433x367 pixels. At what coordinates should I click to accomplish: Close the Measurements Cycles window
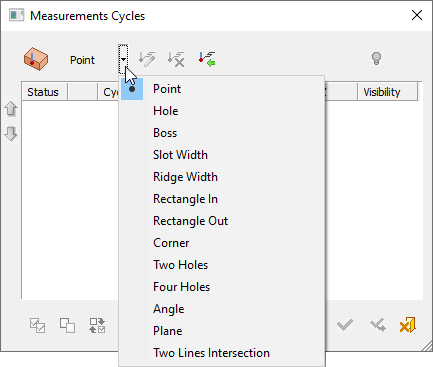point(417,15)
